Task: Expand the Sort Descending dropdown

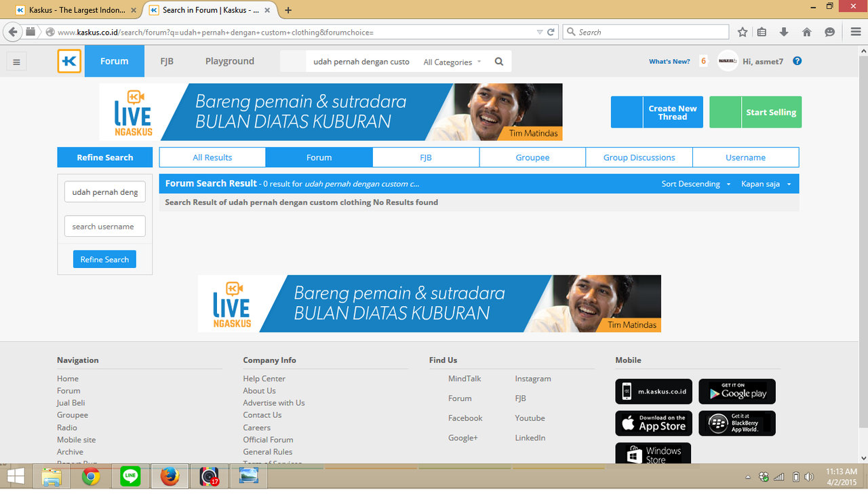Action: [x=696, y=184]
